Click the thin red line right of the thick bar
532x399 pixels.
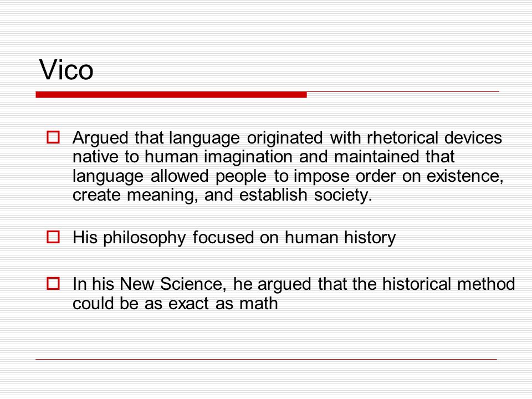pos(403,91)
